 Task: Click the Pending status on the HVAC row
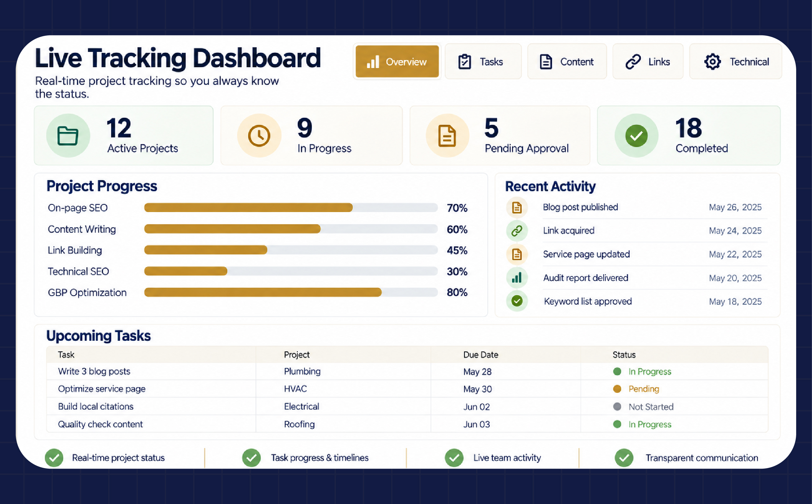coord(636,389)
